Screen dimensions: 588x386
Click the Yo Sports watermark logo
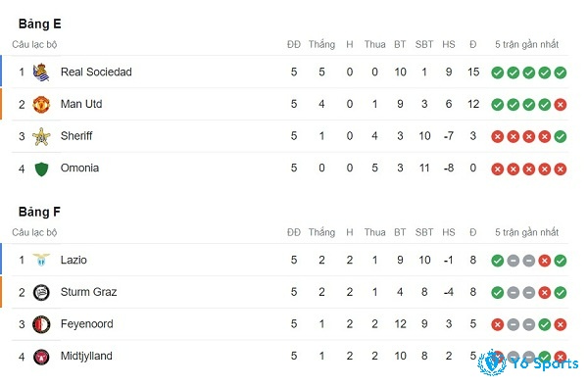tap(528, 362)
